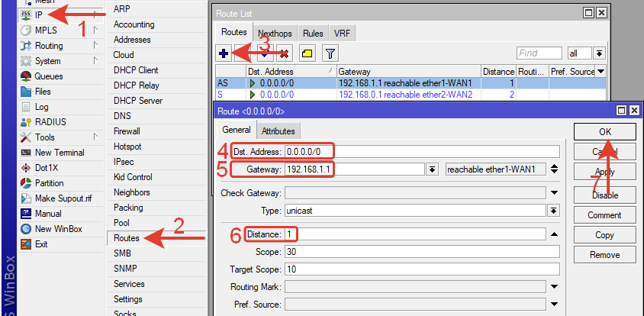Click the System gear icon
The width and height of the screenshot is (644, 316).
(25, 61)
